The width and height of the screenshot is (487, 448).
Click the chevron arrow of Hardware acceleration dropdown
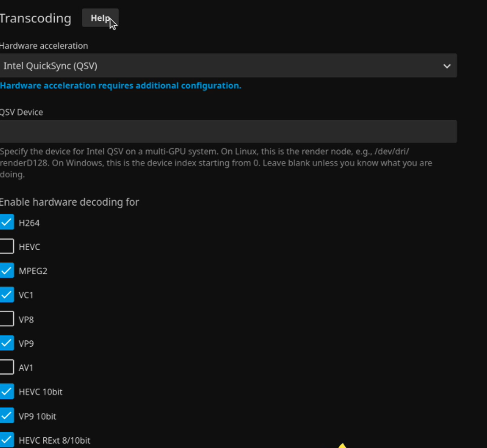(447, 66)
